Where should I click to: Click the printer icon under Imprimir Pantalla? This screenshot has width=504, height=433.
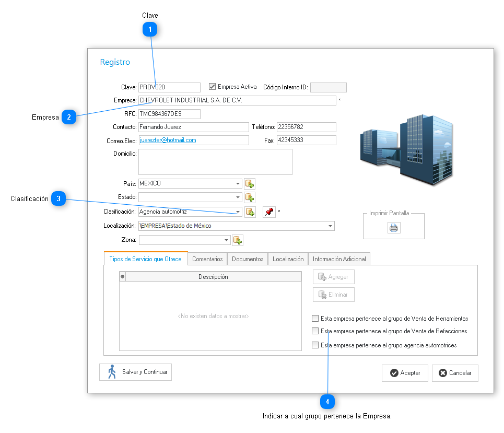[394, 228]
